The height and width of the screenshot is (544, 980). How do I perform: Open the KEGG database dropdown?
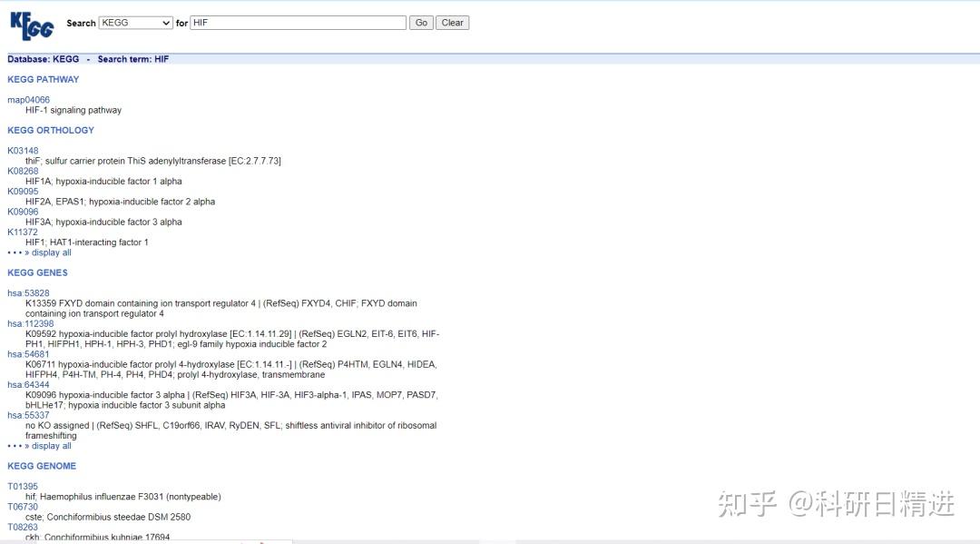click(x=135, y=23)
